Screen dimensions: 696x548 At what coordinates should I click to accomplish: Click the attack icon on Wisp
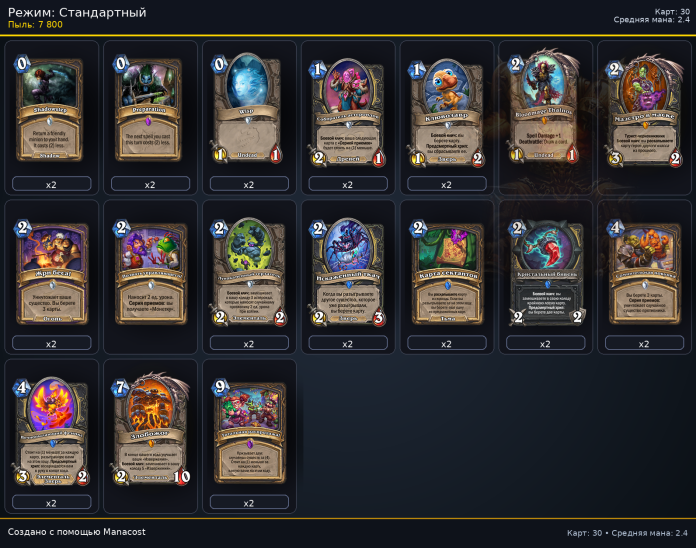point(220,154)
